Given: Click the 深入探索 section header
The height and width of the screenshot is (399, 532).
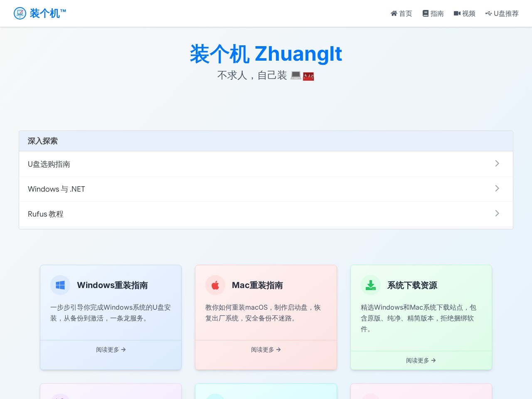Looking at the screenshot, I should [266, 141].
